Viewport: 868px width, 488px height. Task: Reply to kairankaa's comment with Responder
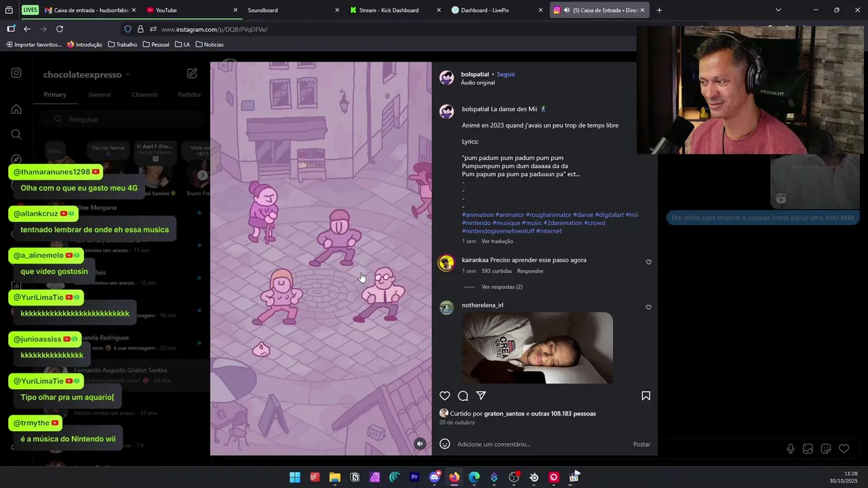[530, 271]
